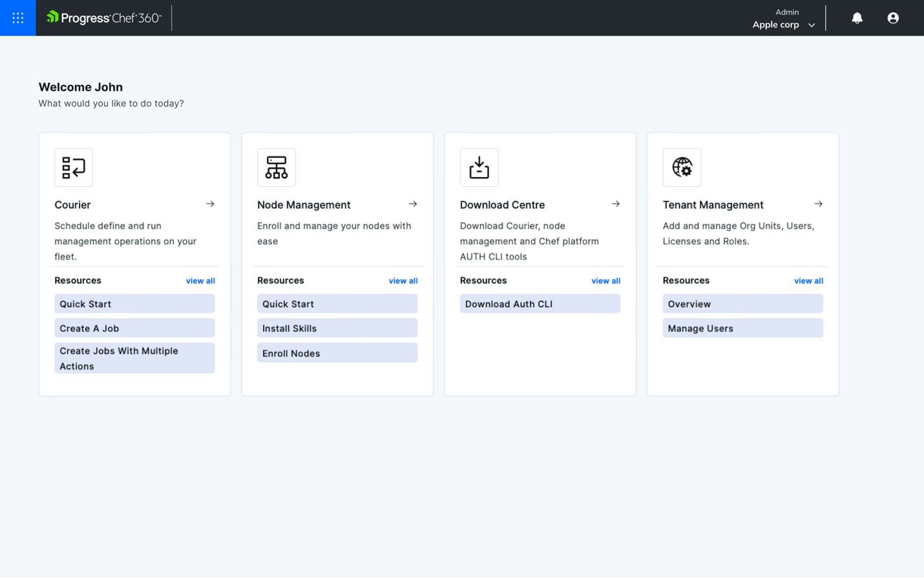
Task: Open the app launcher grid menu
Action: point(17,18)
